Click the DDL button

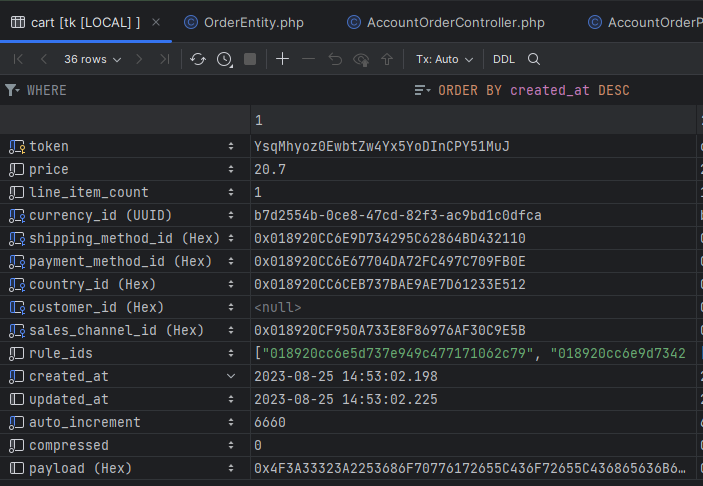pyautogui.click(x=503, y=59)
